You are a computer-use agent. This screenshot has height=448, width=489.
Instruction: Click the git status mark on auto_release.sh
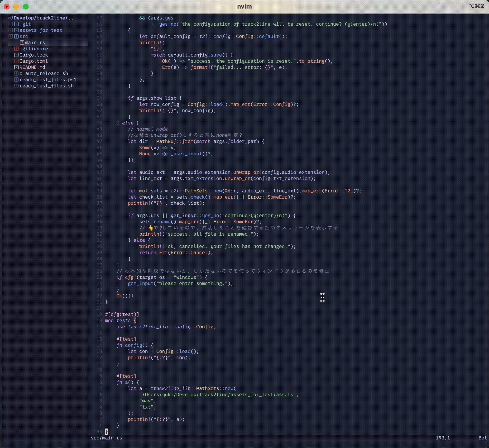[x=21, y=73]
